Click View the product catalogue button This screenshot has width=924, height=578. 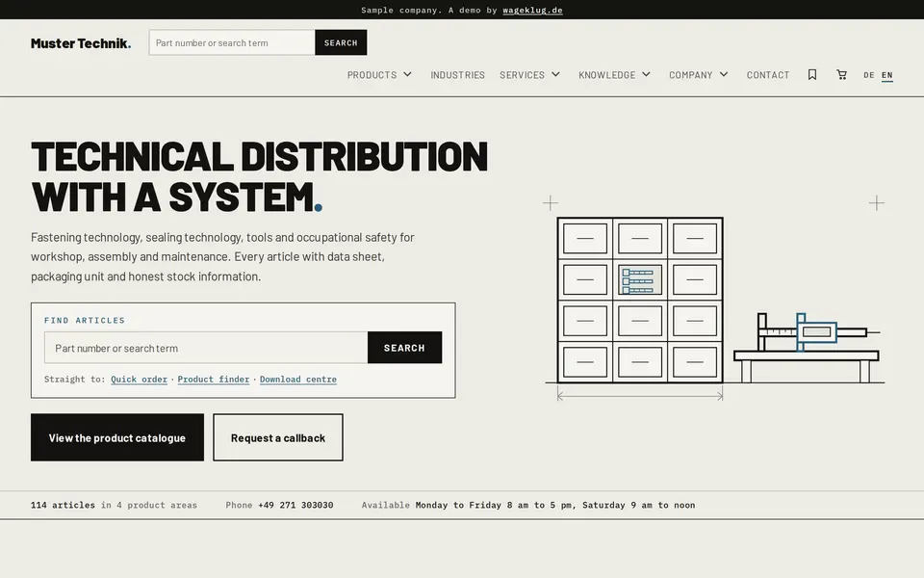tap(117, 437)
